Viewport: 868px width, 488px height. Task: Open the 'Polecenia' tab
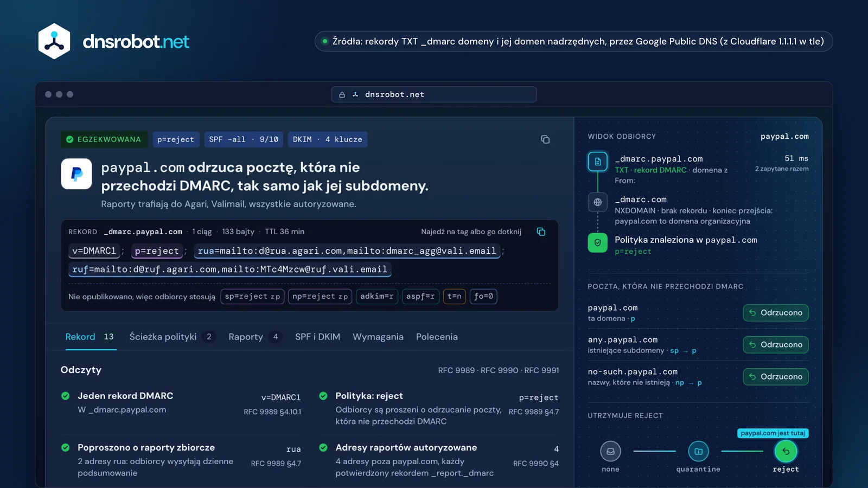437,337
